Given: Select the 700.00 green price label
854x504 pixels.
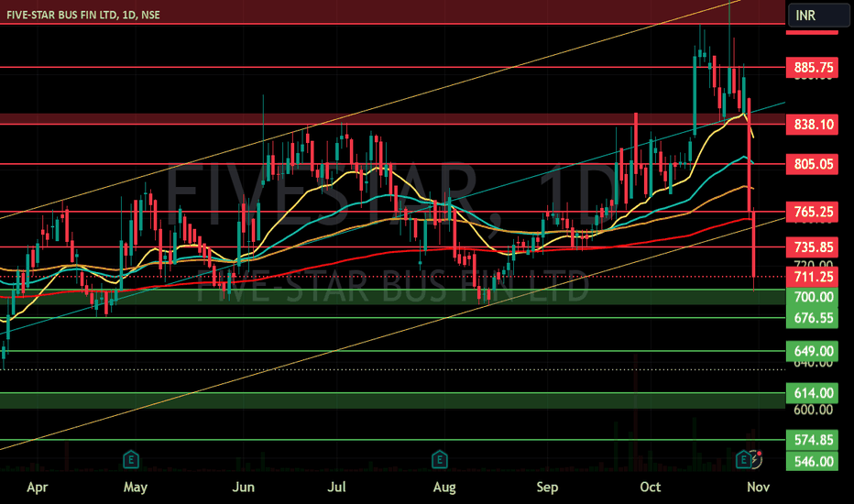Looking at the screenshot, I should (x=812, y=297).
